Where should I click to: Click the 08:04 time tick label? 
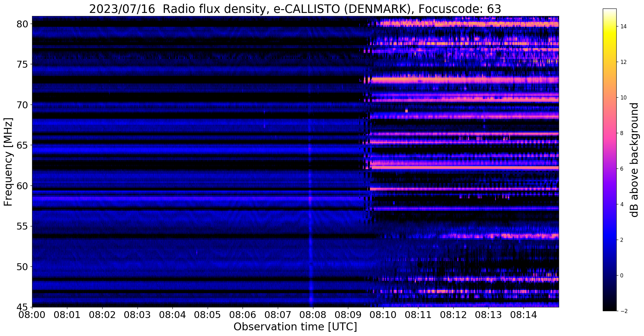click(x=172, y=314)
